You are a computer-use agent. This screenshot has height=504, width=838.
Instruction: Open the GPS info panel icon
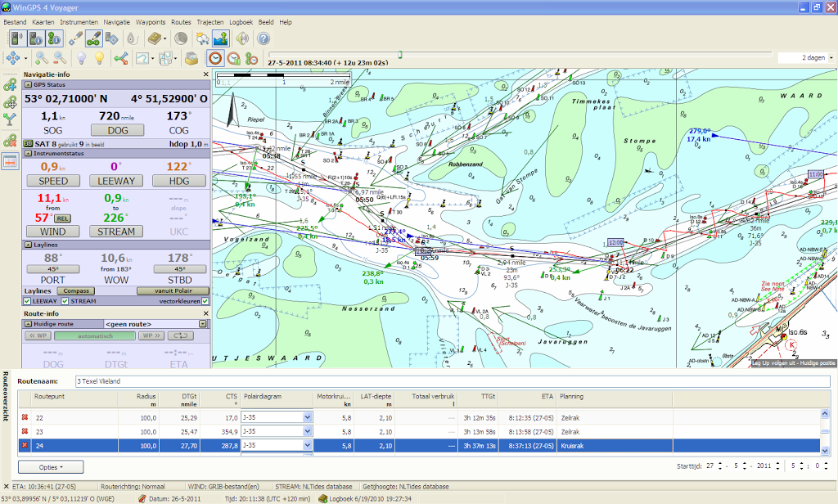35,38
